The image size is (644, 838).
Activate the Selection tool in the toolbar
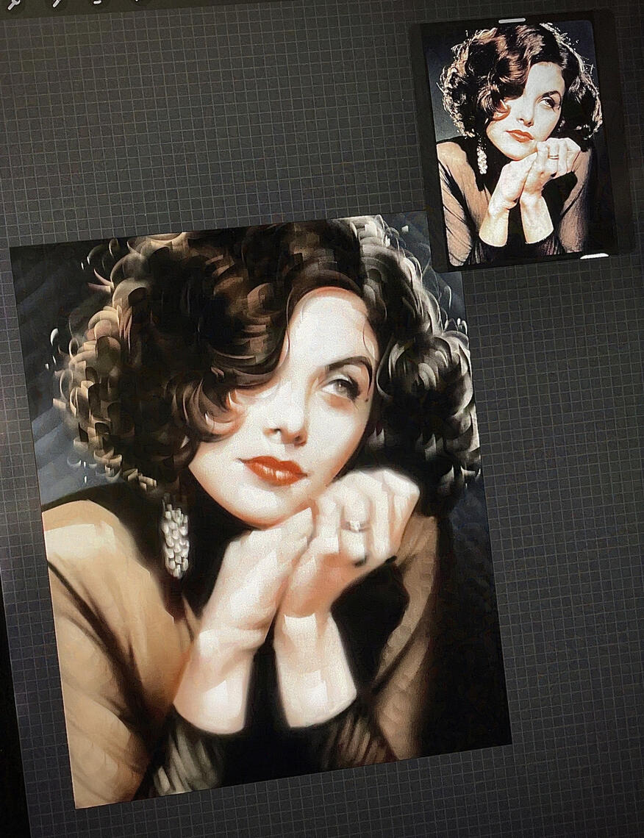[97, 4]
